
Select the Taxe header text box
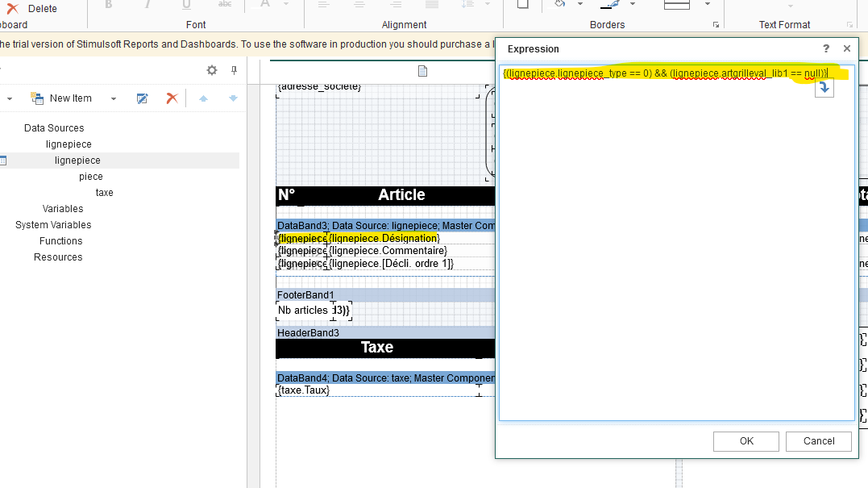click(377, 348)
